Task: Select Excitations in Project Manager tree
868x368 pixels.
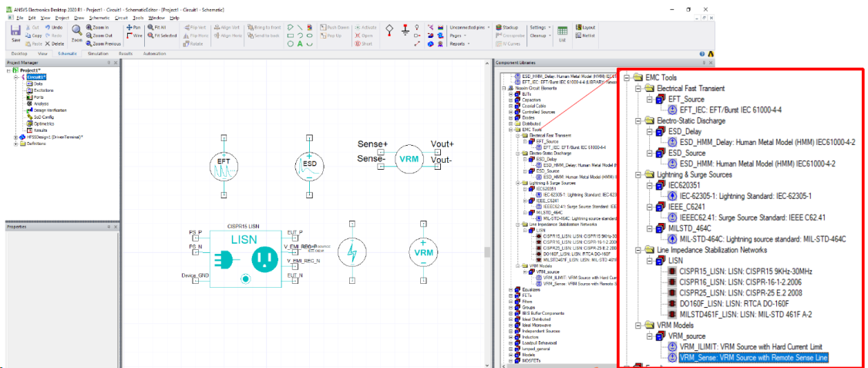Action: point(43,89)
